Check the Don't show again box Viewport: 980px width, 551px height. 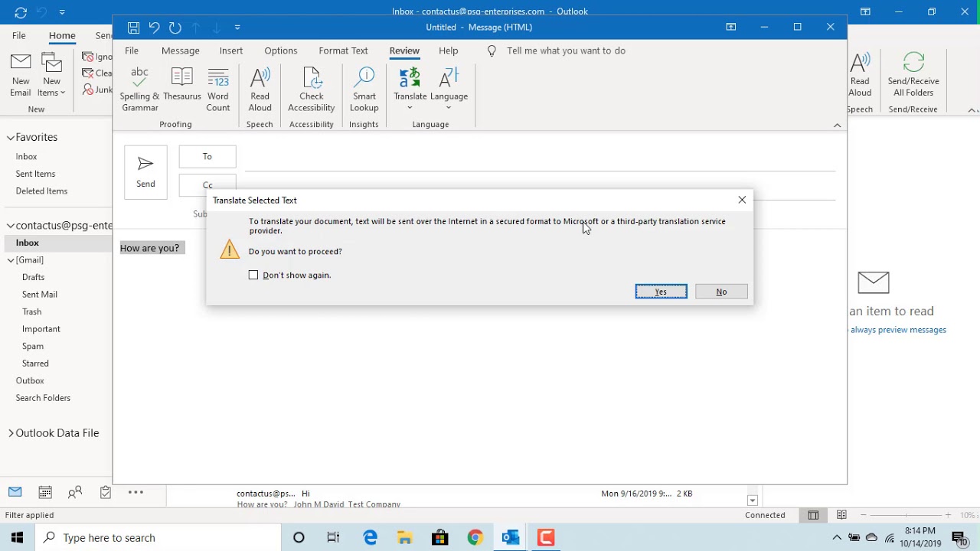[x=253, y=275]
